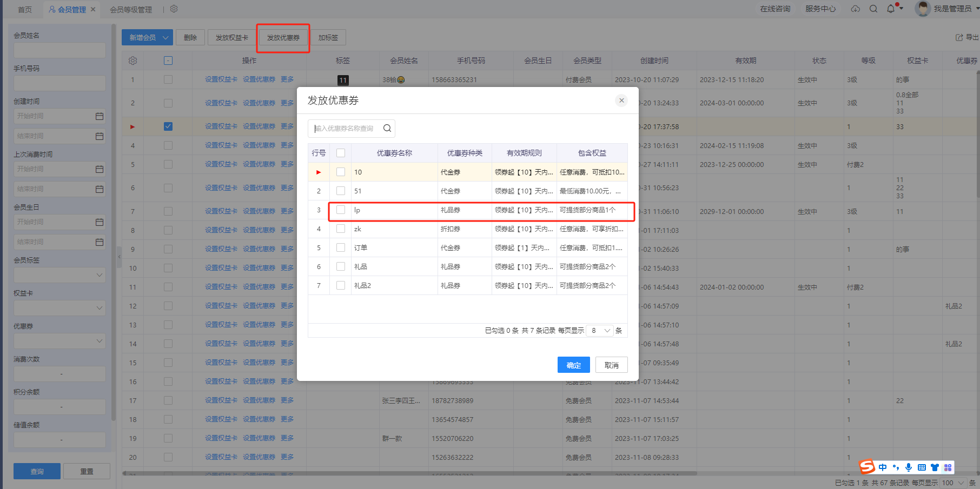Check the box for coupon lp
This screenshot has width=980, height=489.
click(341, 210)
